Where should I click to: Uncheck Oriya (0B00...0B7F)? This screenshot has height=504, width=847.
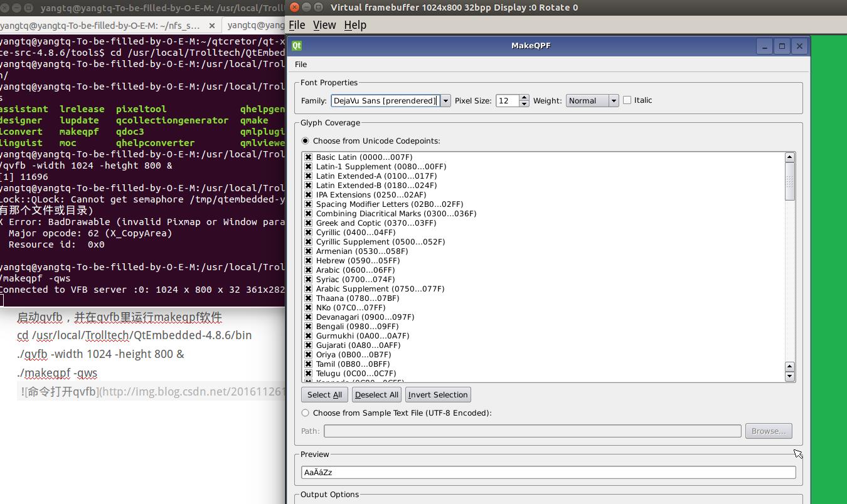[x=308, y=355]
